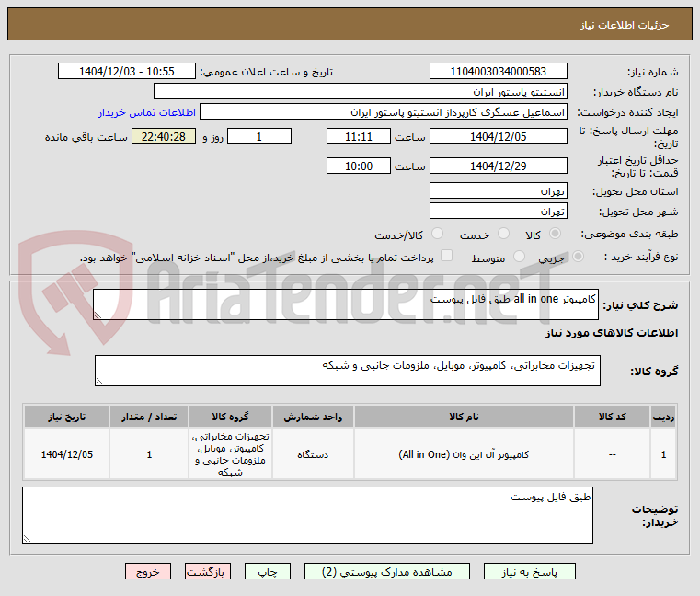Click the page title 'جزئیات اطلاعات نیاز'
This screenshot has width=700, height=596.
tap(625, 25)
